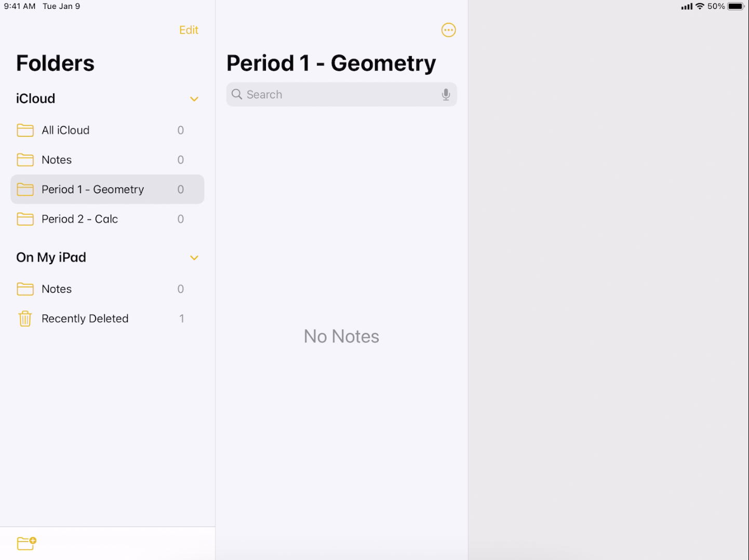Select Notes under On My iPad
The width and height of the screenshot is (749, 560).
click(57, 289)
